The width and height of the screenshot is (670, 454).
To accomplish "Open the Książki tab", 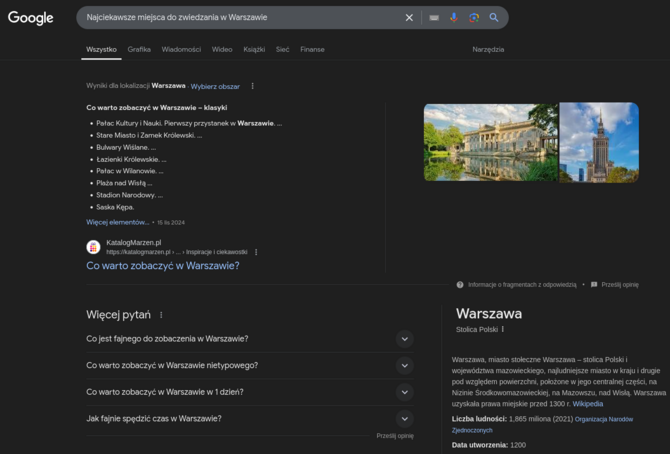I will tap(254, 50).
